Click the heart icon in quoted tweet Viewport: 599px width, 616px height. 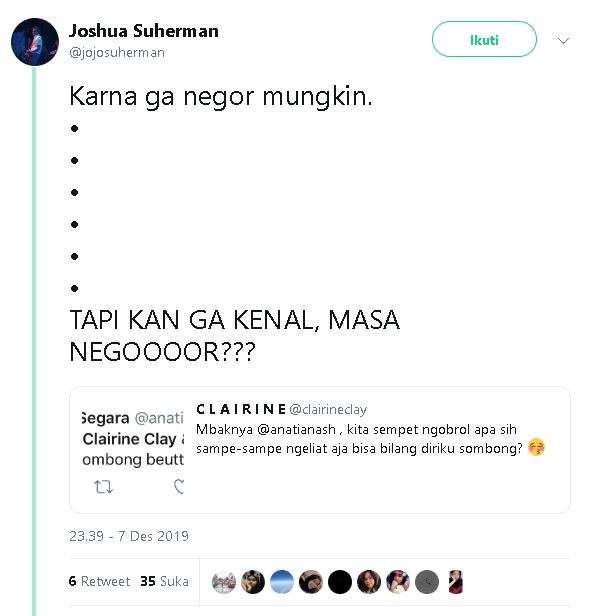tap(179, 487)
